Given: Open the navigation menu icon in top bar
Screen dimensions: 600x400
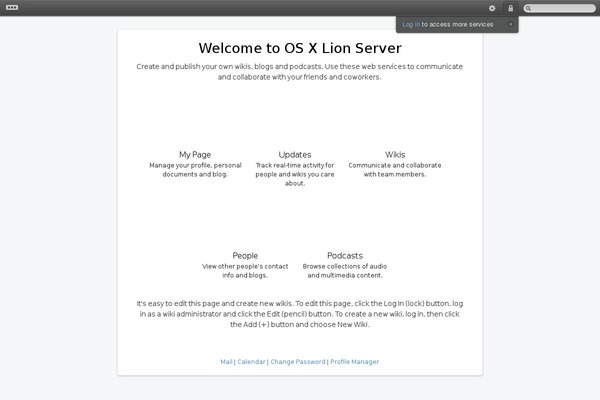Looking at the screenshot, I should 12,8.
